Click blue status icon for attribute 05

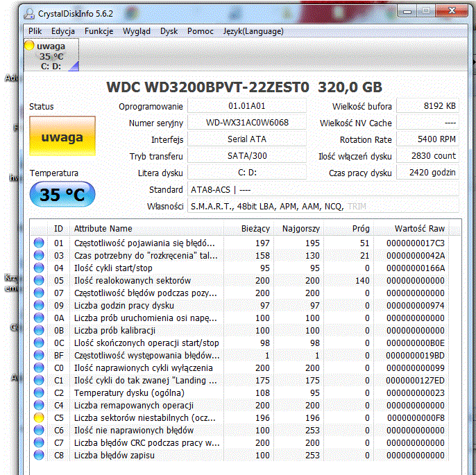pos(39,280)
